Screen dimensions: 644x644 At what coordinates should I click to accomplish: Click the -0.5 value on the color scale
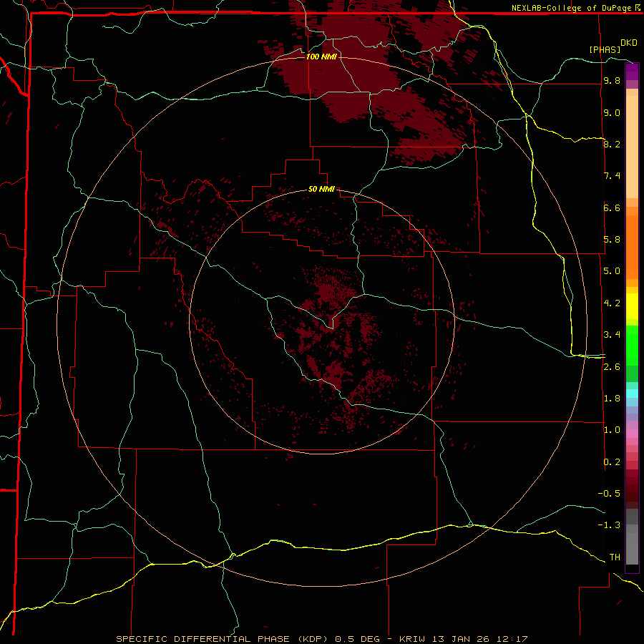pyautogui.click(x=609, y=494)
